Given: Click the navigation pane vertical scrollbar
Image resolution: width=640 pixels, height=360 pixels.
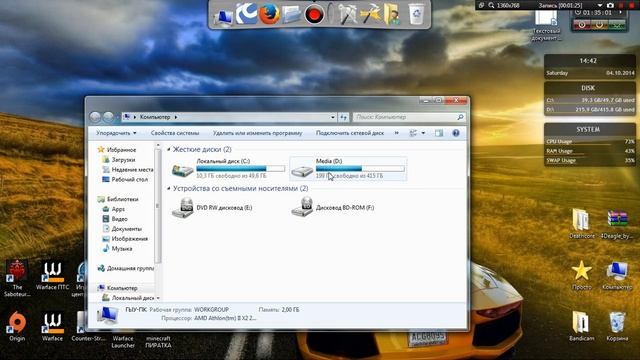Looking at the screenshot, I should point(158,206).
